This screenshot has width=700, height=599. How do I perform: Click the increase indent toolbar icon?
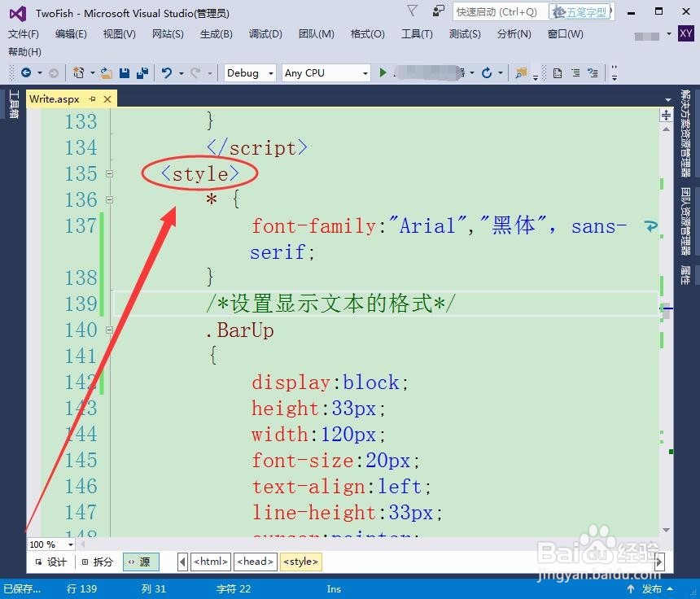tap(576, 72)
